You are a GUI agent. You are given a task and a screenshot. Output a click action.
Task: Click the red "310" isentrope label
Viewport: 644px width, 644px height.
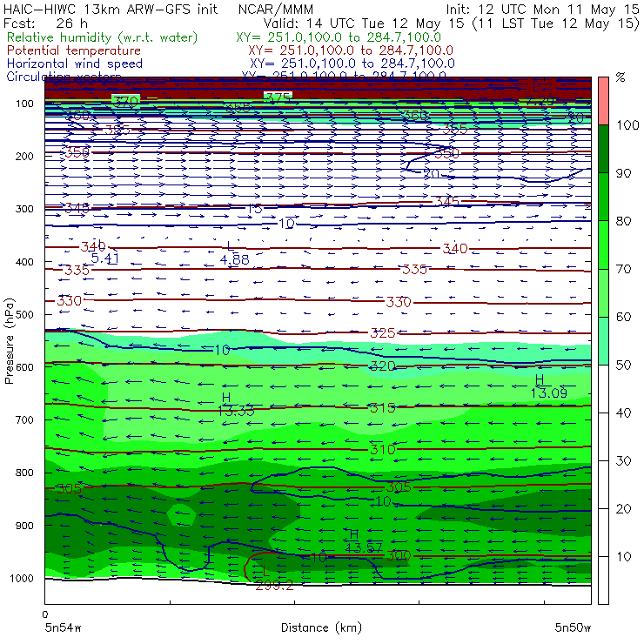[x=382, y=450]
